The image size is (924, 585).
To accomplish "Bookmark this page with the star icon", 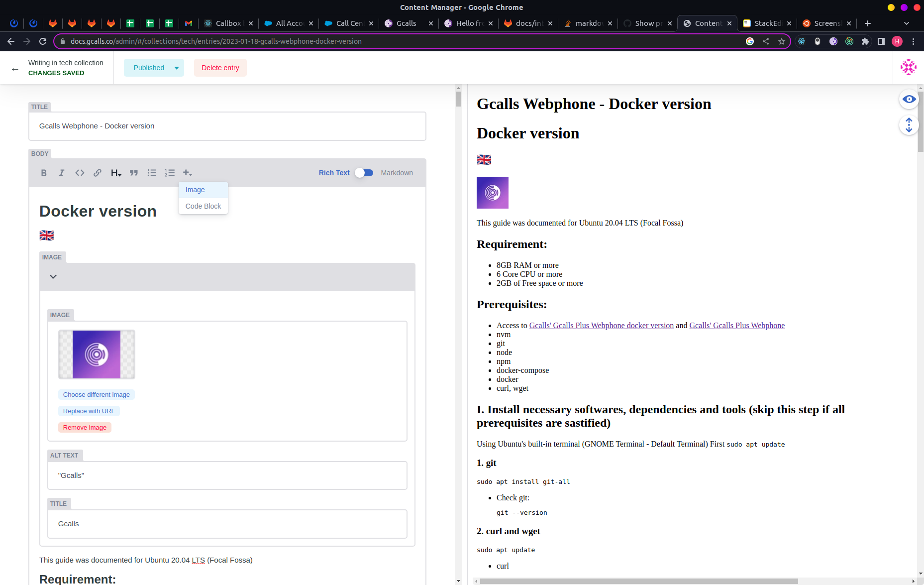I will (x=782, y=41).
